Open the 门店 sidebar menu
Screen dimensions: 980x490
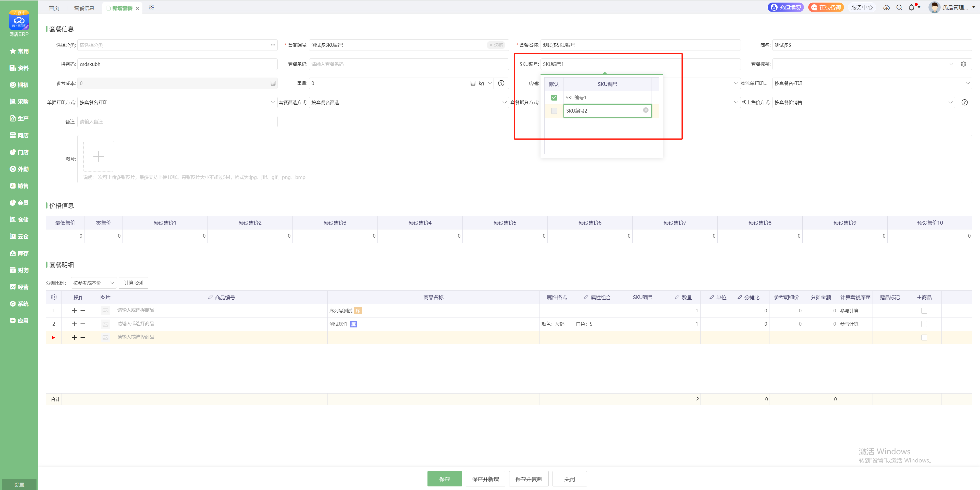[x=19, y=152]
